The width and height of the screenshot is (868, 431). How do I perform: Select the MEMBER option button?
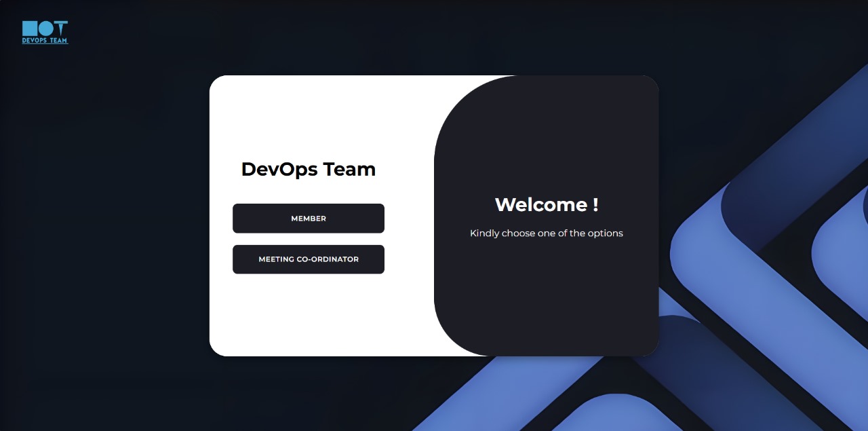pos(309,219)
